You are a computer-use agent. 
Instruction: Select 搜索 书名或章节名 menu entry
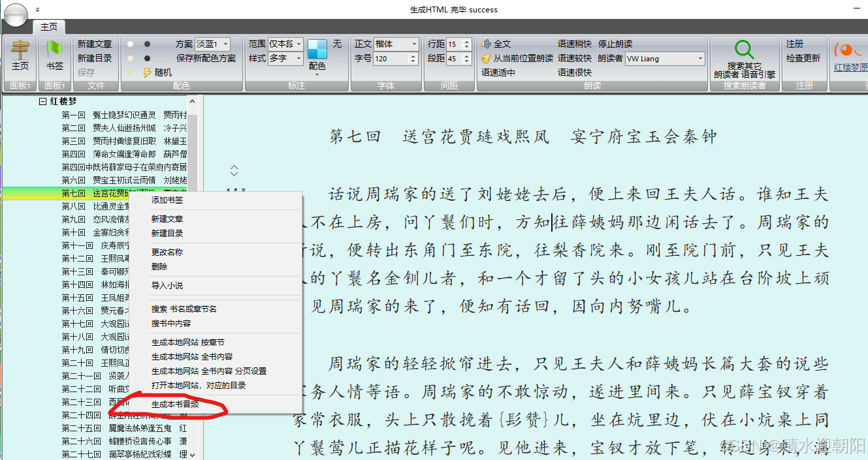point(184,309)
